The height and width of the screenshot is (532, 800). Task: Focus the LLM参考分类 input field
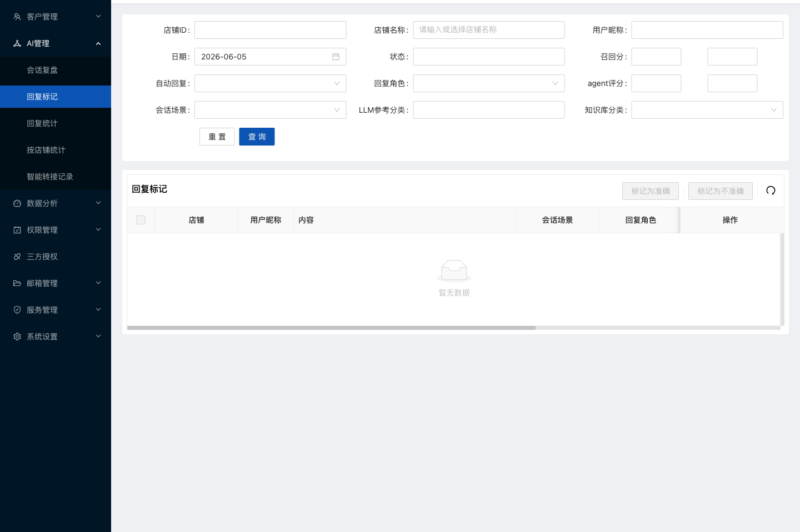[489, 110]
